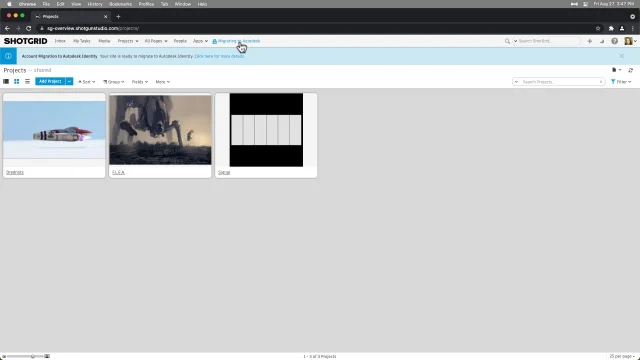Image resolution: width=640 pixels, height=360 pixels.
Task: Open the Chrome History menu
Action: pos(95,4)
